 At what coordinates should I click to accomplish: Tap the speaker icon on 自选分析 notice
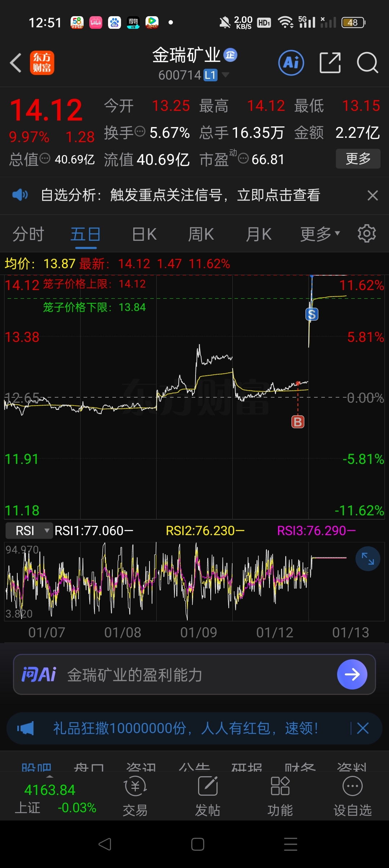20,195
